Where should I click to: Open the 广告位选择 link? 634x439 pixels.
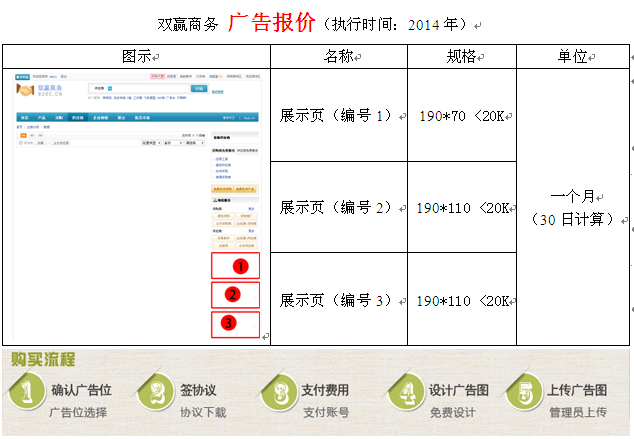78,412
